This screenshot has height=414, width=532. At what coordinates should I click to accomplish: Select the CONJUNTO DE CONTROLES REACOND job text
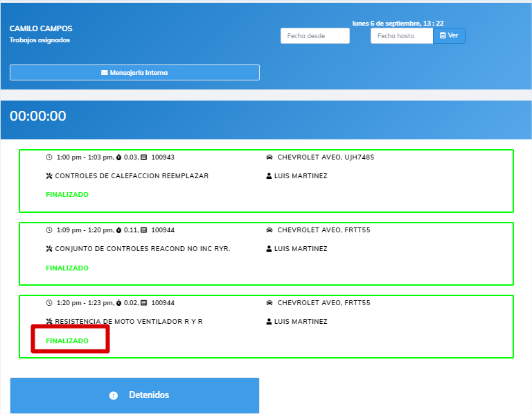(142, 249)
